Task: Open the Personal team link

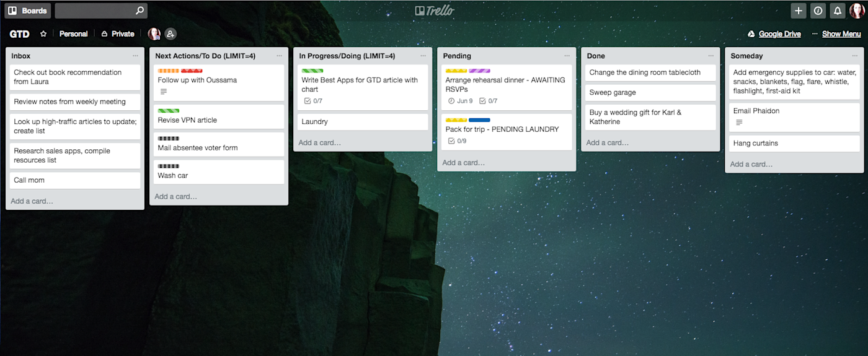Action: (x=73, y=34)
